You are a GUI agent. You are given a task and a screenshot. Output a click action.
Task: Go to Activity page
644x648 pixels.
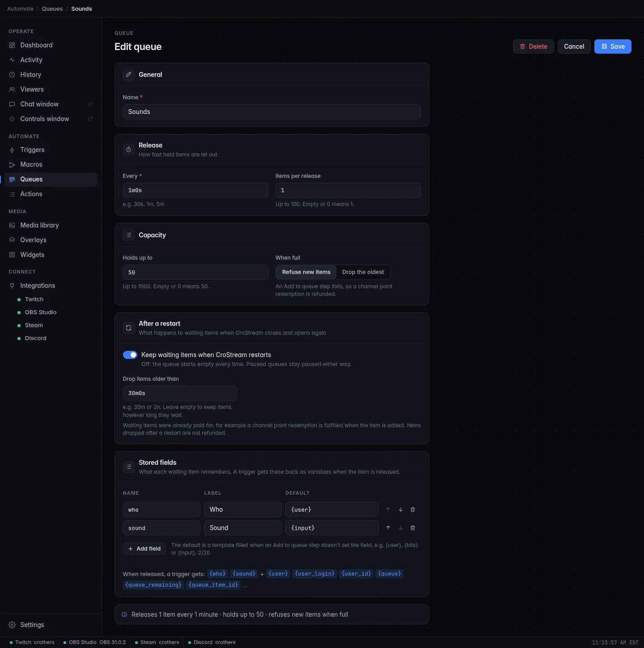pyautogui.click(x=51, y=60)
